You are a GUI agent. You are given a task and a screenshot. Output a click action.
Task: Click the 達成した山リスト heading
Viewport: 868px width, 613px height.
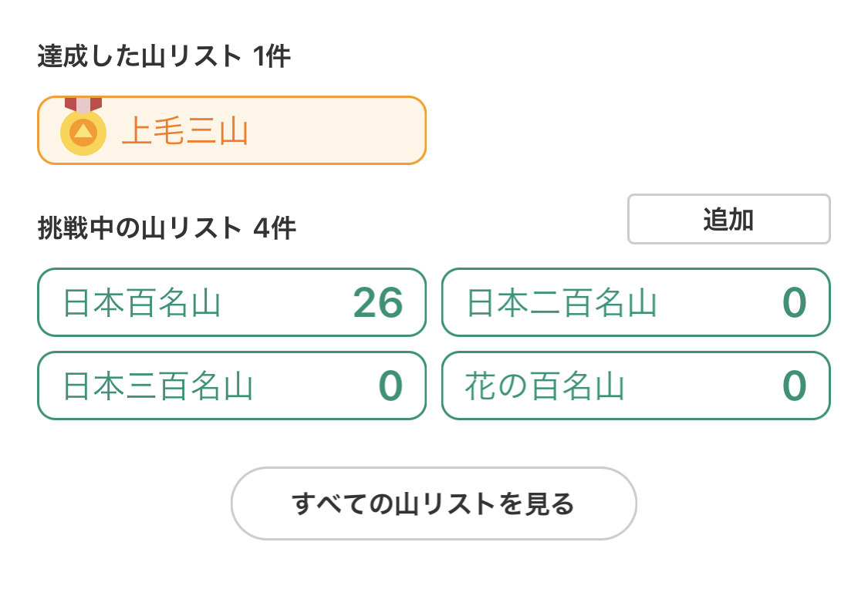[139, 56]
